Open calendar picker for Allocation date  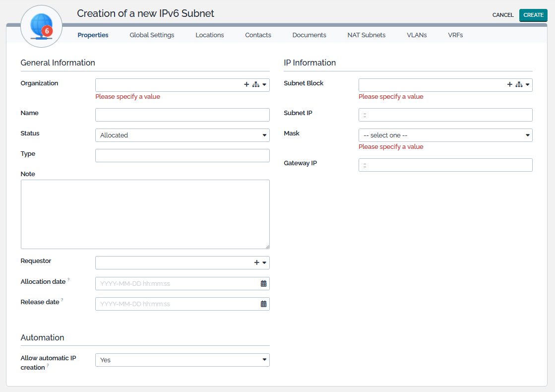coord(263,284)
